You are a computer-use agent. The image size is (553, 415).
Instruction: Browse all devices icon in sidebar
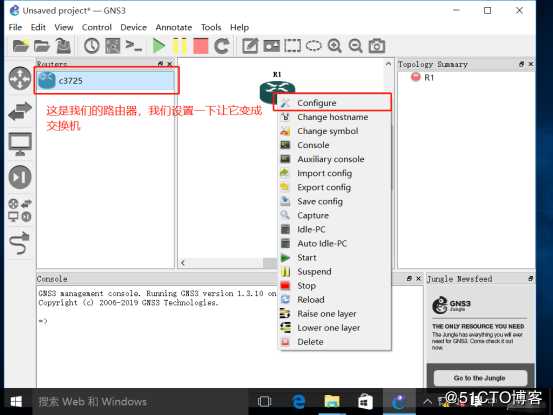20,210
